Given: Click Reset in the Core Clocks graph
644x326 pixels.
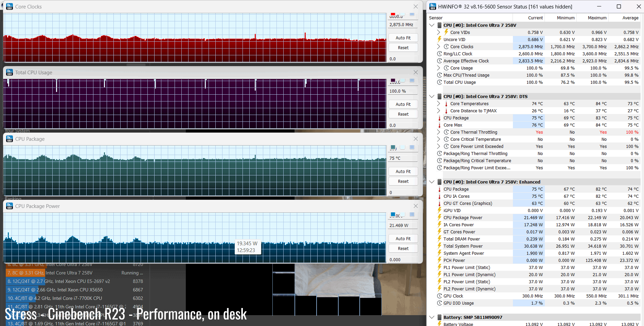Looking at the screenshot, I should click(x=403, y=47).
